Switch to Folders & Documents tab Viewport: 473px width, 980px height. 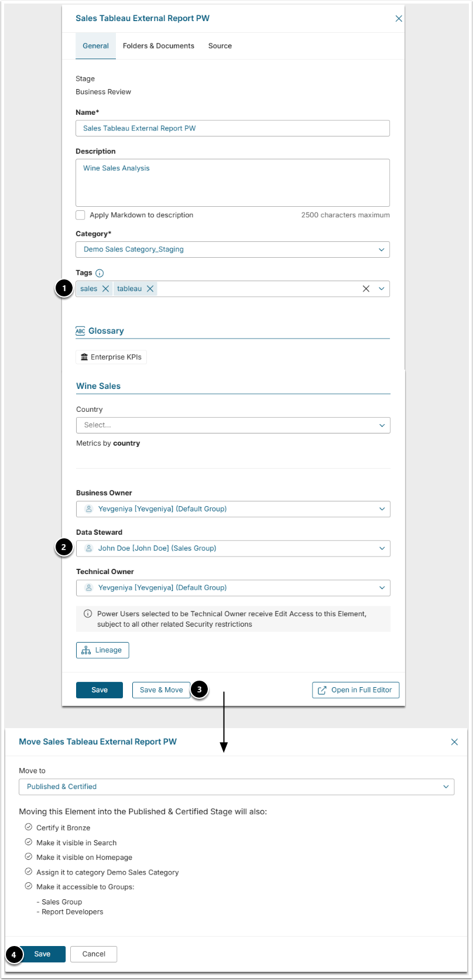(x=158, y=46)
